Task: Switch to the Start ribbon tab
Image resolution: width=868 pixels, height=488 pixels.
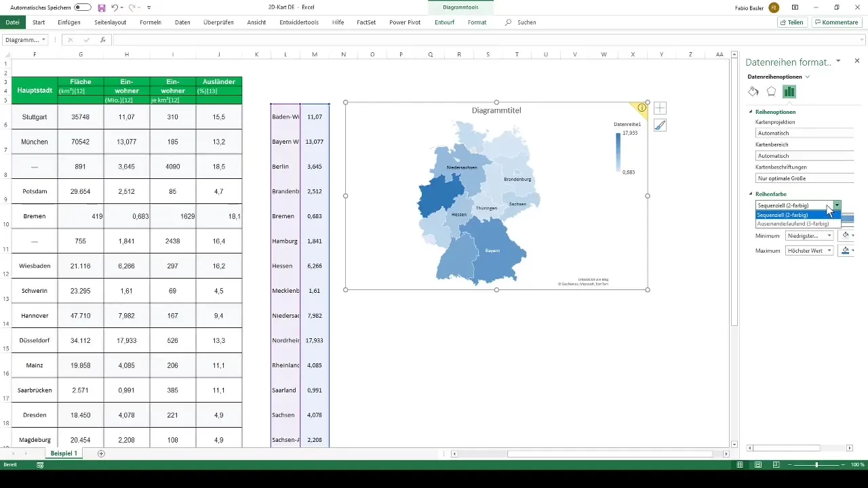Action: point(39,22)
